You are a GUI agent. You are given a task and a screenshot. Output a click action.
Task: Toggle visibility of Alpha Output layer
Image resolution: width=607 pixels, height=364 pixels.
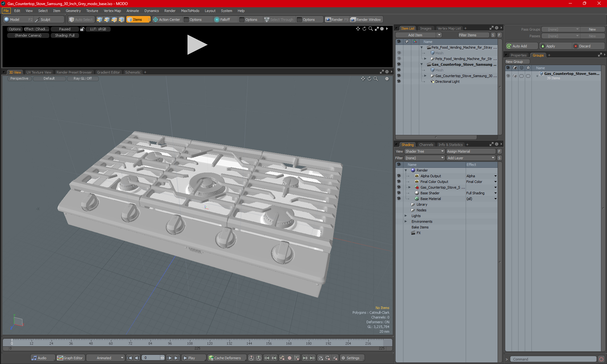[x=399, y=176]
